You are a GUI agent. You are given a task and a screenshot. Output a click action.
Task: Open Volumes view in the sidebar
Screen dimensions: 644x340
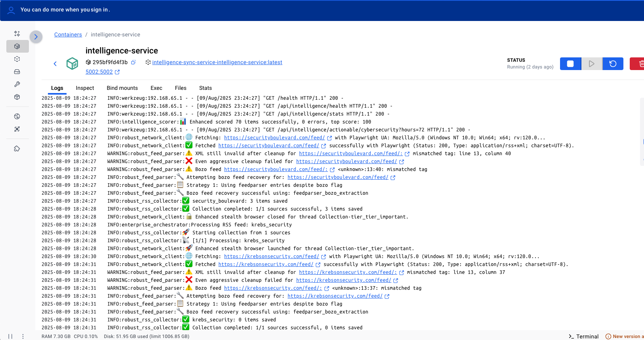17,72
